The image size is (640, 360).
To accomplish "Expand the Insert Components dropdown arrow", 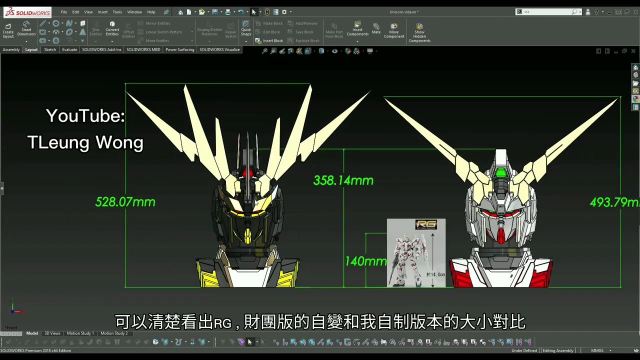I will coord(357,41).
